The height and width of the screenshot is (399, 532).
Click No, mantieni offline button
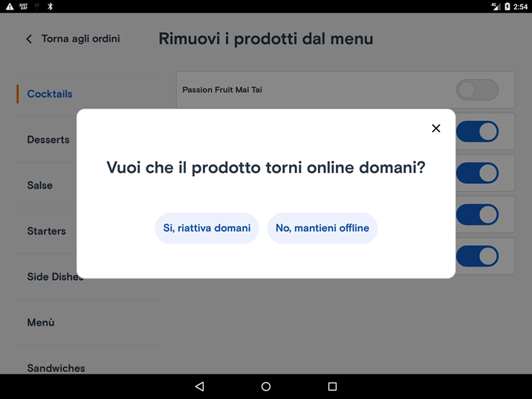point(322,228)
